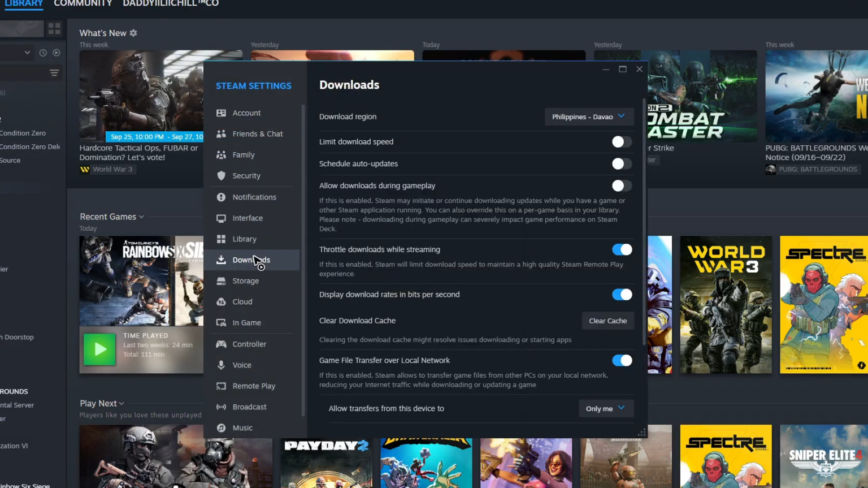
Task: Click the Music note icon
Action: pyautogui.click(x=221, y=428)
